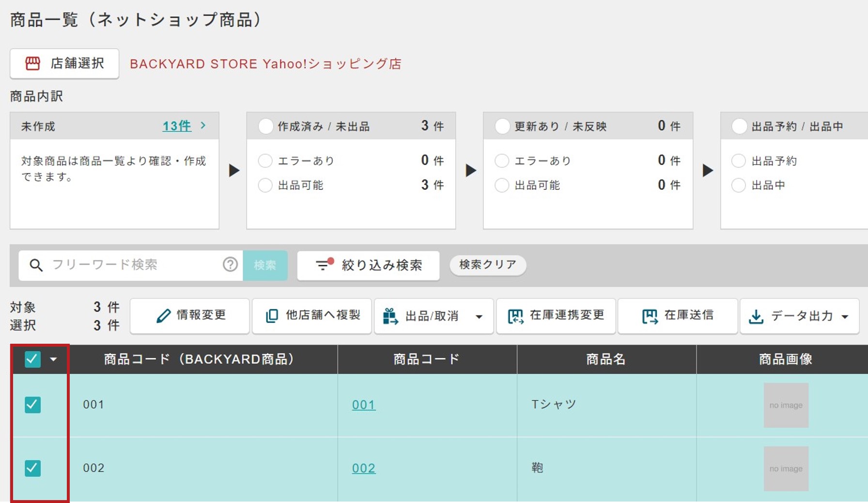The image size is (868, 503).
Task: Click the stock send icon in 在庫送信
Action: pyautogui.click(x=650, y=316)
